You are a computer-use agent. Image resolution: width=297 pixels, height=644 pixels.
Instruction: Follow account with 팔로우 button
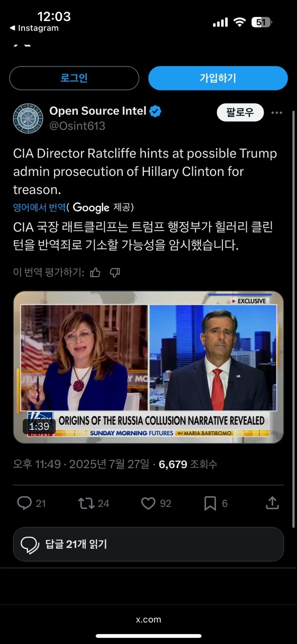(x=240, y=113)
